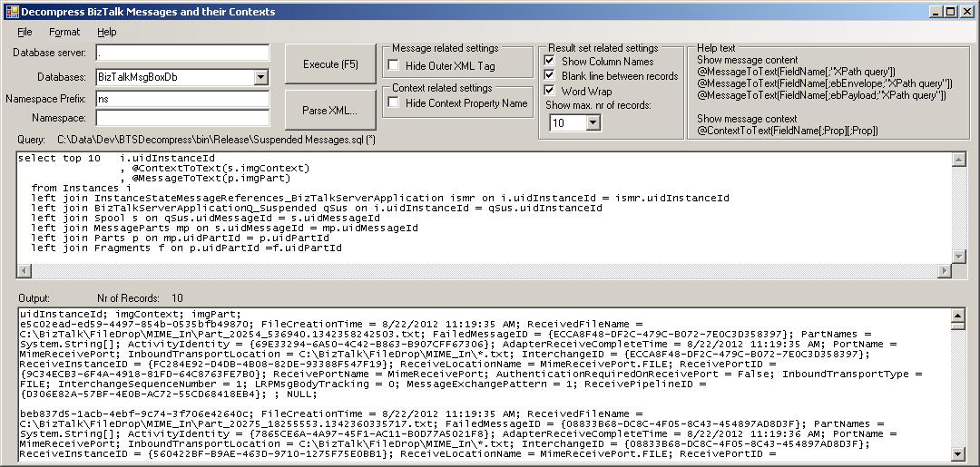Click the output pane scroll down arrow
Screen dimensions: 980x467
[959, 453]
